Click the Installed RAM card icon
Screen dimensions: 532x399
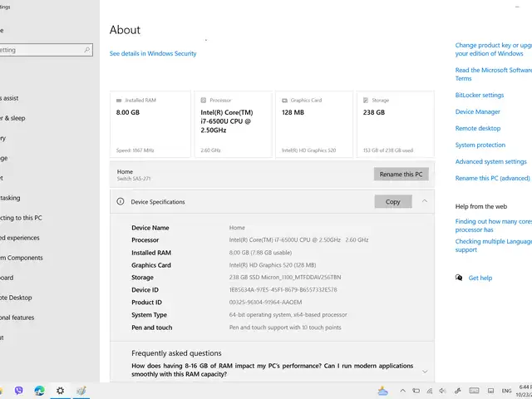[119, 101]
